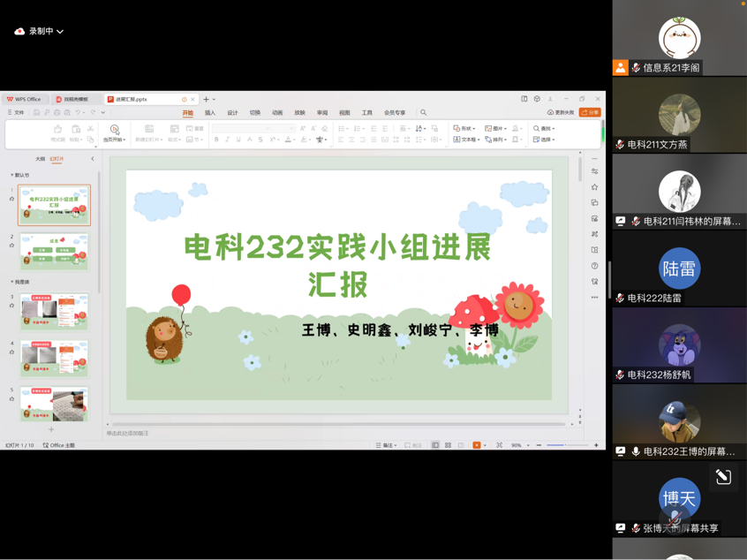Click the fit-slide-to-window icon in status bar
This screenshot has width=747, height=560.
tap(499, 445)
